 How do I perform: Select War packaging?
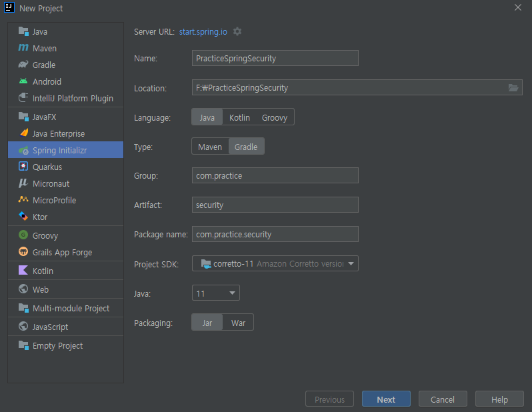pyautogui.click(x=238, y=323)
